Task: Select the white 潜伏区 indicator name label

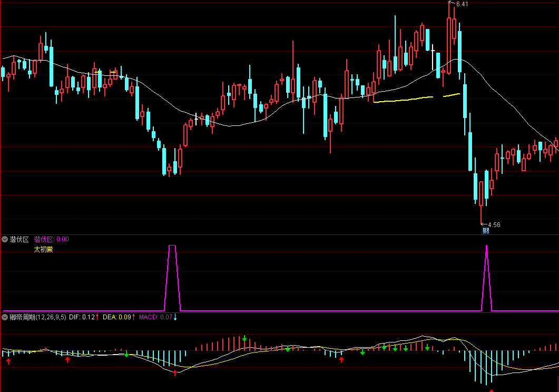Action: tap(19, 239)
